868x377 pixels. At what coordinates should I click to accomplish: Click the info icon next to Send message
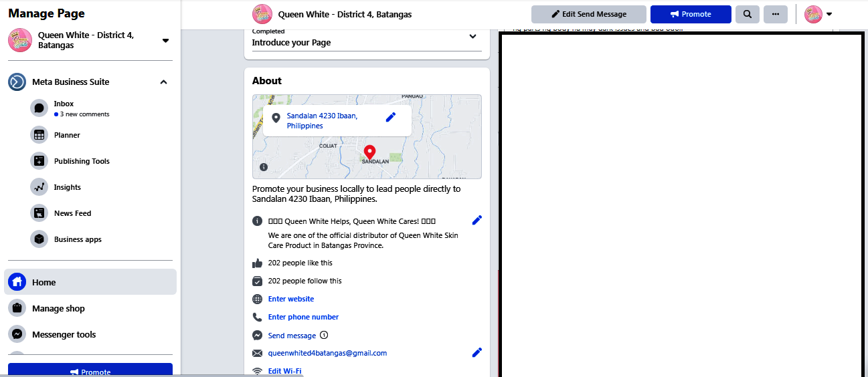pyautogui.click(x=324, y=335)
